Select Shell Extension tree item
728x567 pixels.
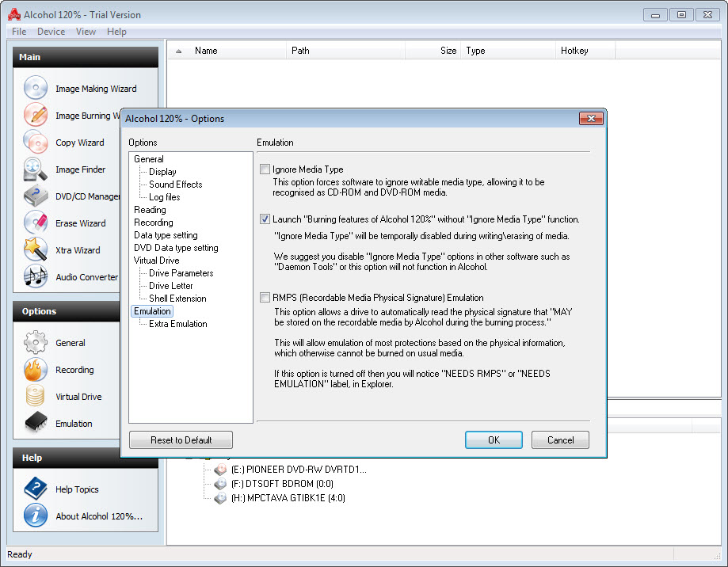(177, 299)
